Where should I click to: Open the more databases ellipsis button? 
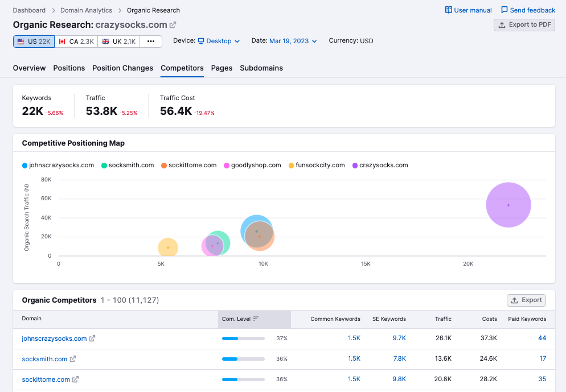coord(151,42)
